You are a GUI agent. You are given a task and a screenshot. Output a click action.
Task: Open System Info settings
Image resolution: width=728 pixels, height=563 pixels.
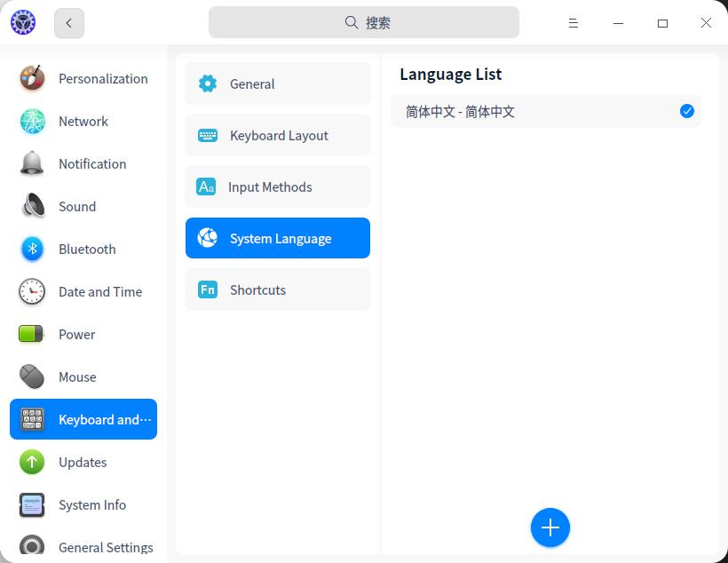point(94,504)
